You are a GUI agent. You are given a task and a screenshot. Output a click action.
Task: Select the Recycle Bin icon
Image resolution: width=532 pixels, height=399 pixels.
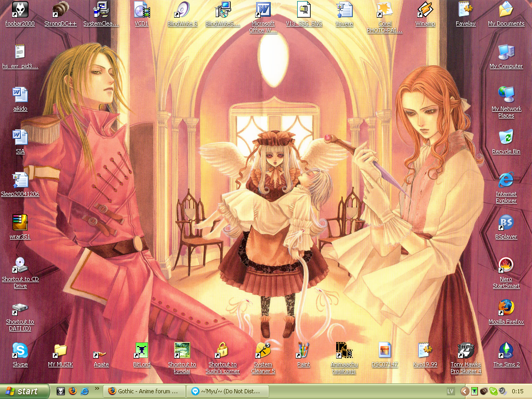(506, 142)
